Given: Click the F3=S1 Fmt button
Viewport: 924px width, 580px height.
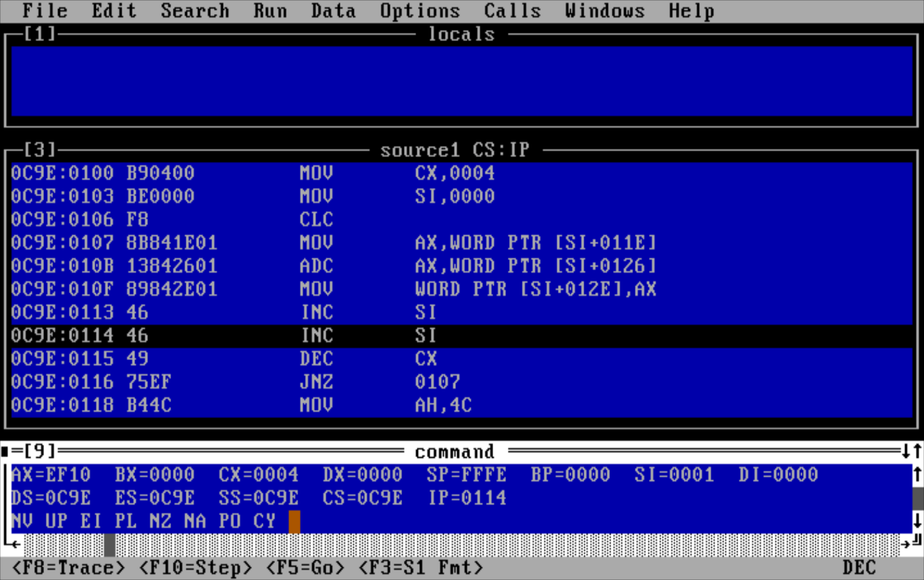Looking at the screenshot, I should pyautogui.click(x=421, y=568).
